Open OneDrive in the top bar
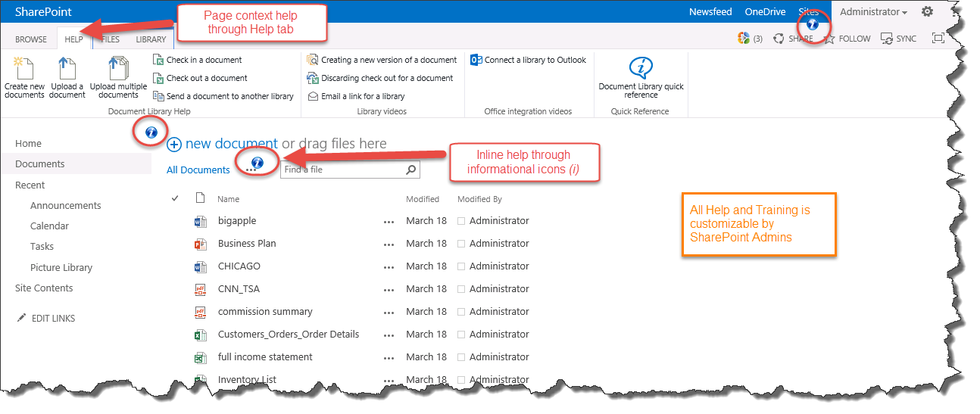Viewport: 980px width, 414px height. click(x=764, y=11)
